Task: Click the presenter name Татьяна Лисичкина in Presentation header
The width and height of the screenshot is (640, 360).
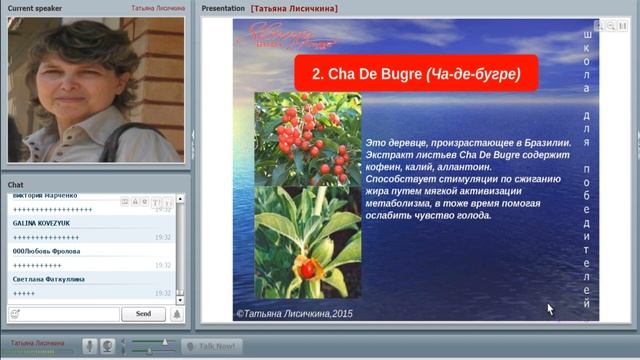Action: pos(294,8)
